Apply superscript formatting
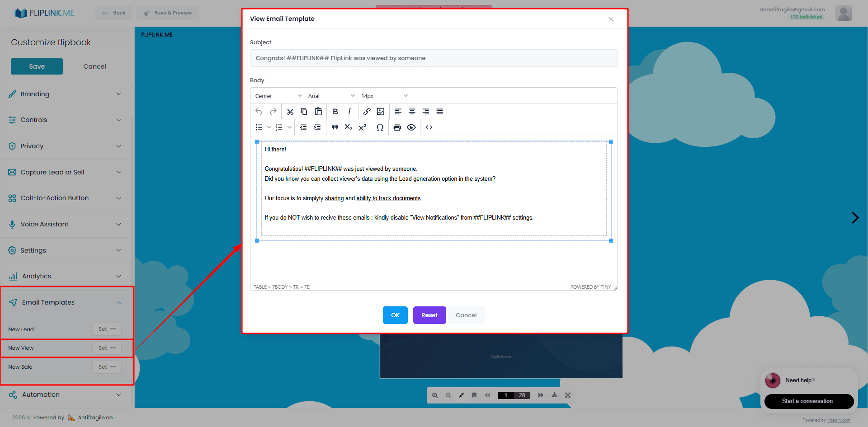 tap(362, 127)
